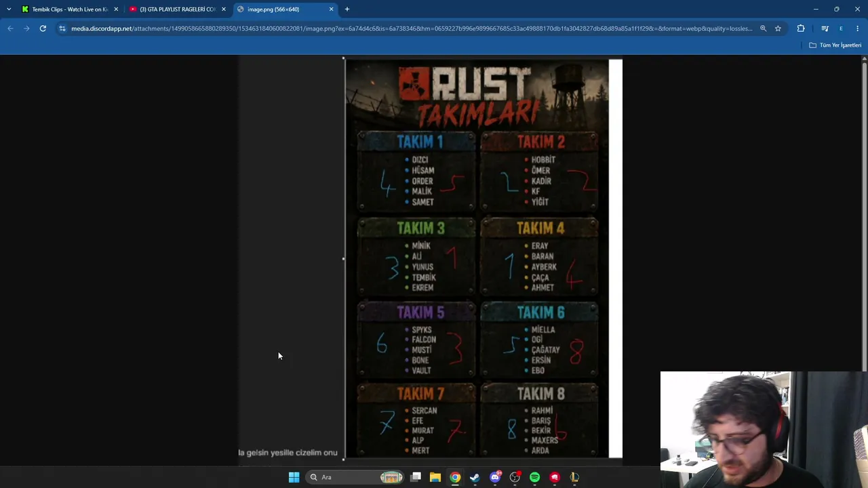This screenshot has width=868, height=488.
Task: Close the GTA PLAYLIST RAGELERİ tab
Action: [223, 9]
